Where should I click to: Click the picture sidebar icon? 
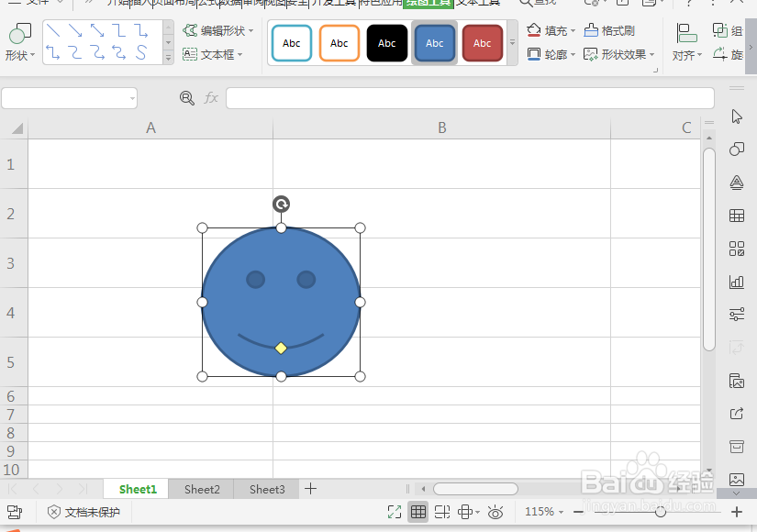click(736, 480)
